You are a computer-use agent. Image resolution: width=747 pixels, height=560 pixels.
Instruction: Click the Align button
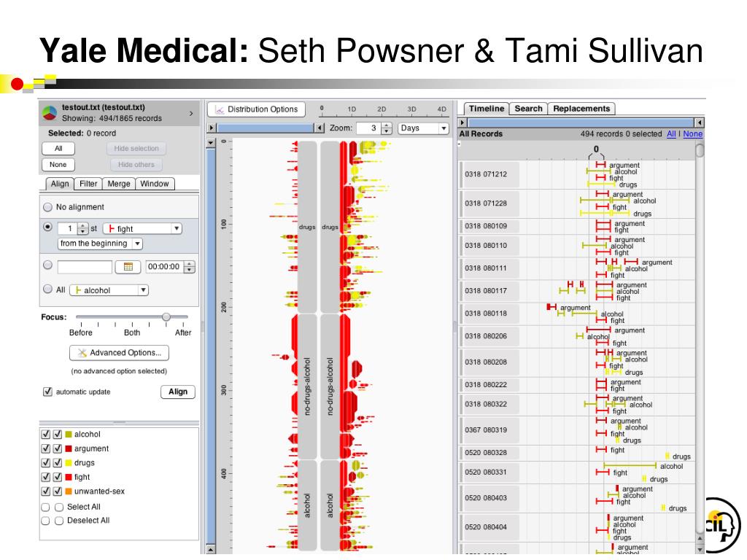click(178, 392)
